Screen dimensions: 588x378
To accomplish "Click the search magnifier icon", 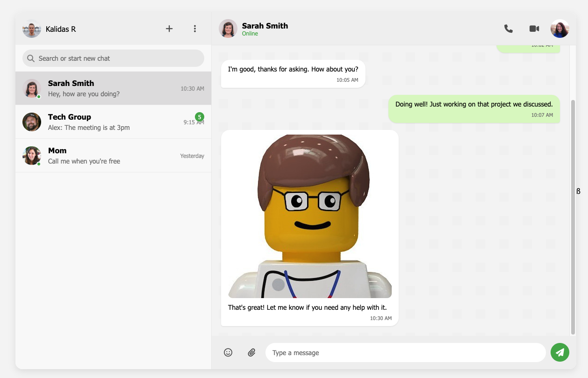I will [31, 58].
